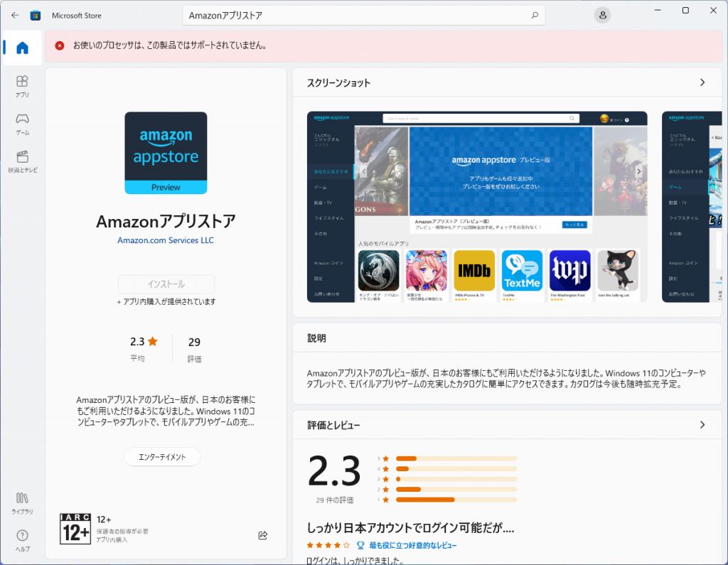
Task: Click the アプリ内購入が提供されています notice
Action: tap(166, 302)
